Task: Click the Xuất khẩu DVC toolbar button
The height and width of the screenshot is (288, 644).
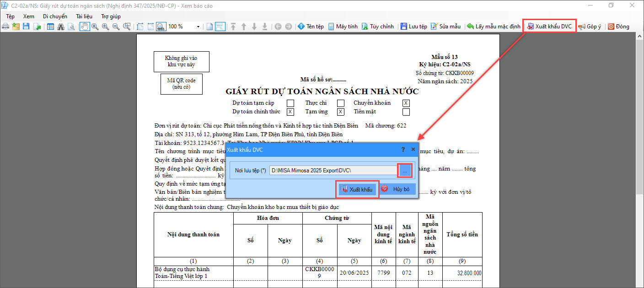Action: [x=549, y=27]
